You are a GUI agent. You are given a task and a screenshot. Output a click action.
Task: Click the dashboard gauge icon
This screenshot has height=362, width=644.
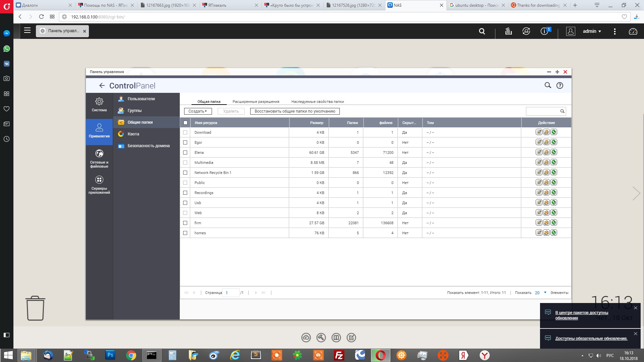click(633, 31)
